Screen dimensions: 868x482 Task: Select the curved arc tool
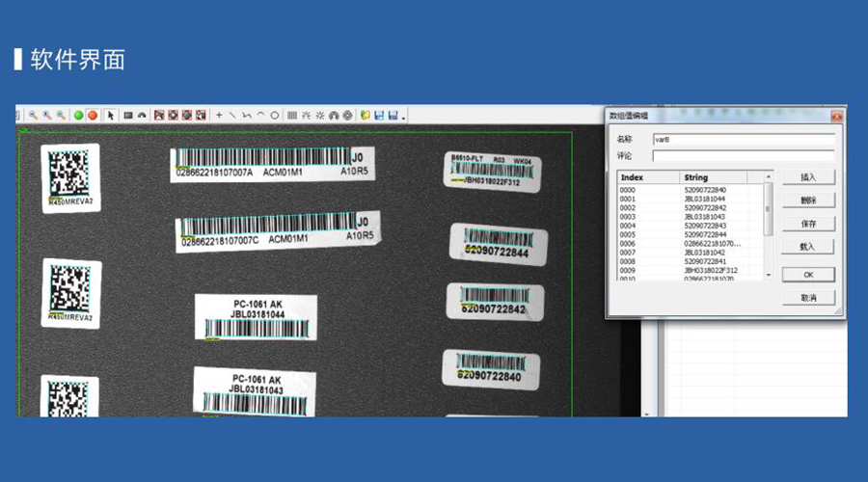tap(260, 115)
